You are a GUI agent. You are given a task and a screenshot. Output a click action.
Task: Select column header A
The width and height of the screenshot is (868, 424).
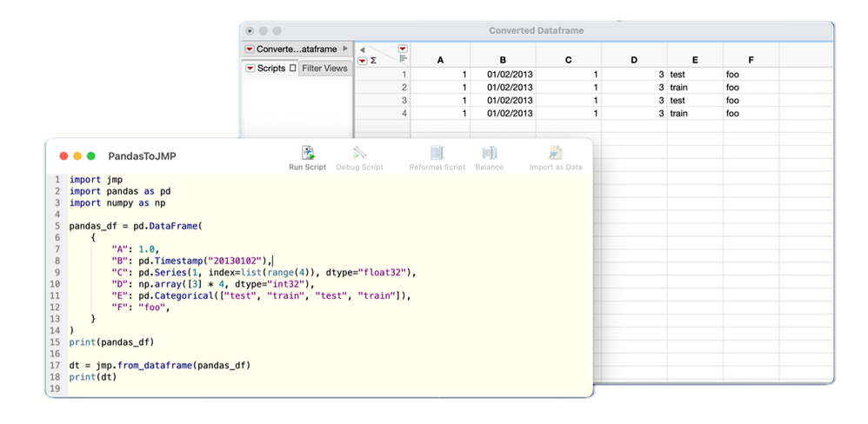pos(441,60)
